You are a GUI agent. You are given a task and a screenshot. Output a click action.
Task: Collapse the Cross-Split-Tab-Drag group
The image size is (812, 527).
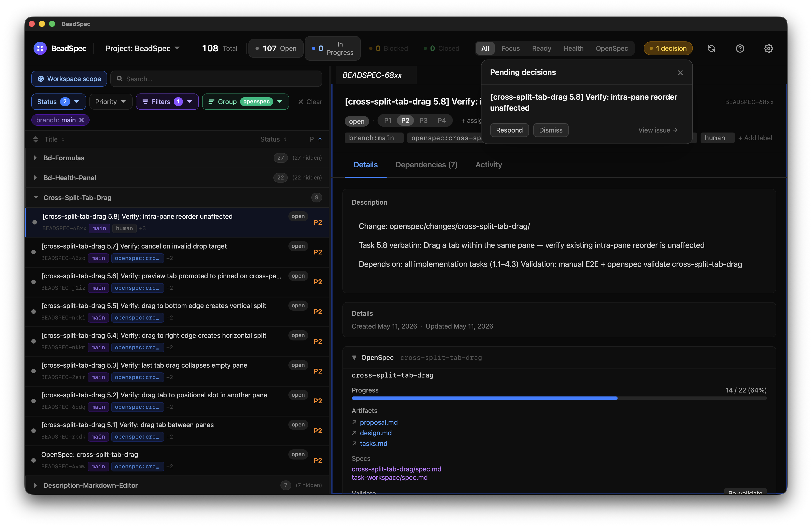pyautogui.click(x=36, y=197)
